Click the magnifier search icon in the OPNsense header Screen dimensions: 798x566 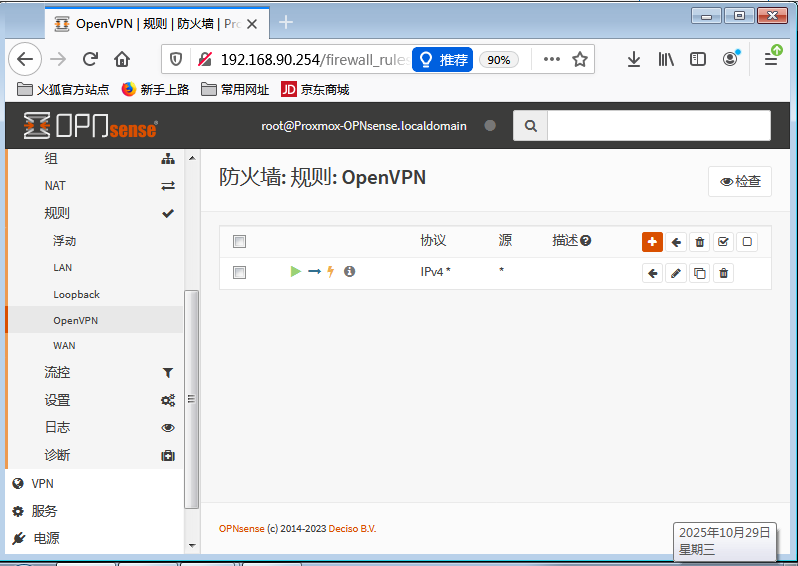(530, 126)
